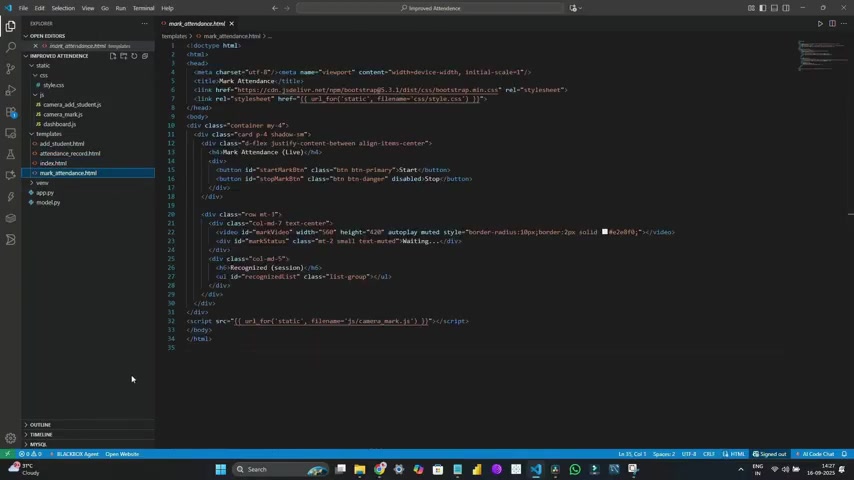This screenshot has width=854, height=480.
Task: Open the Search view in activity bar
Action: coord(11,47)
